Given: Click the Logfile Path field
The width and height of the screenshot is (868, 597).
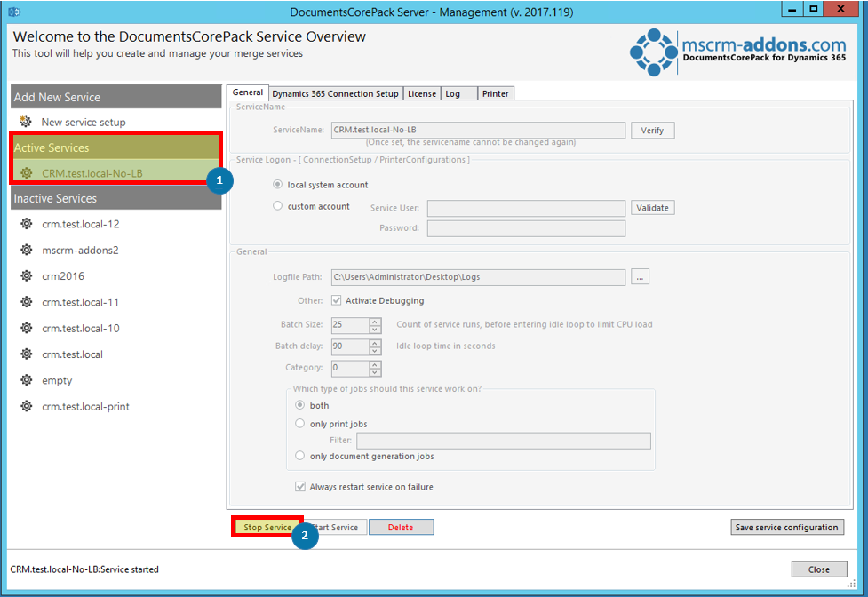Looking at the screenshot, I should click(x=478, y=277).
